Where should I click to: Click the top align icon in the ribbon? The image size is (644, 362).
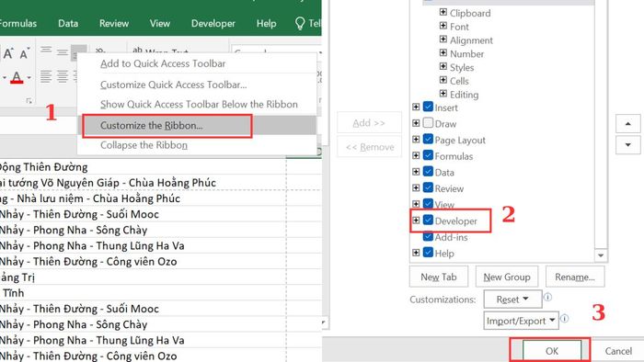pyautogui.click(x=46, y=50)
